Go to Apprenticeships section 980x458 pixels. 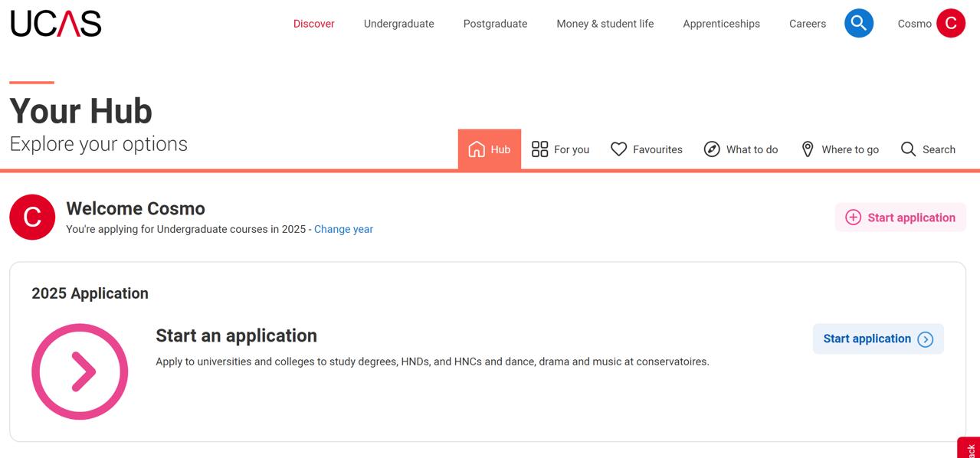(x=722, y=24)
